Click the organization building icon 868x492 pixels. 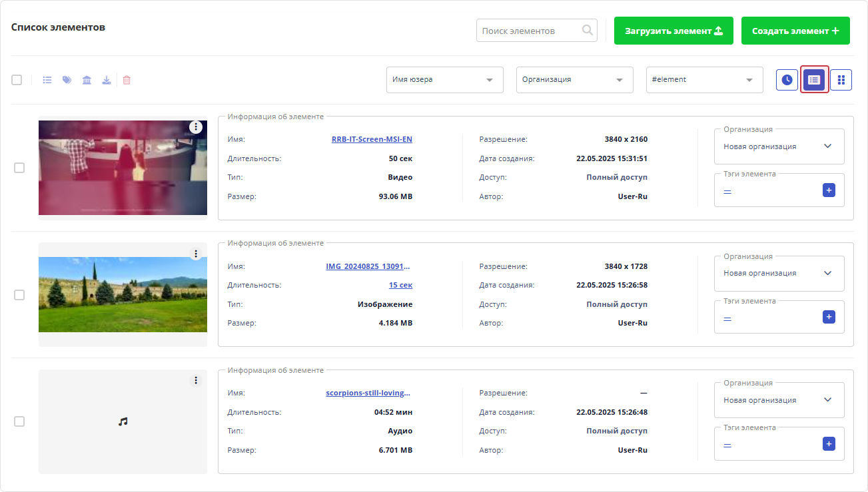(87, 80)
